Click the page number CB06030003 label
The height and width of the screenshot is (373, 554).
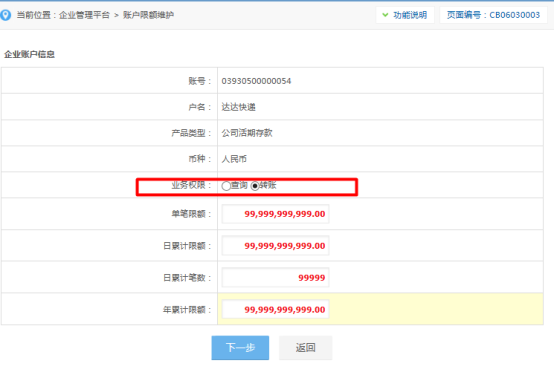[493, 15]
